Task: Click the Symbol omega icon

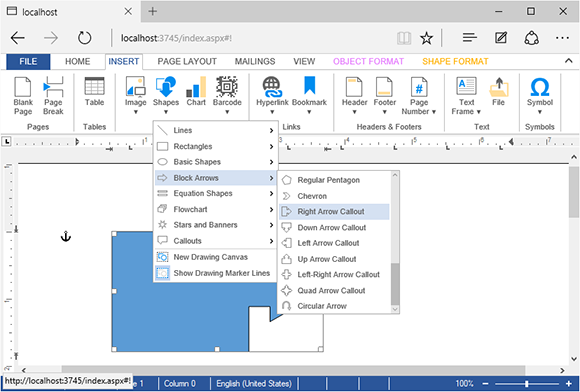Action: tap(540, 95)
